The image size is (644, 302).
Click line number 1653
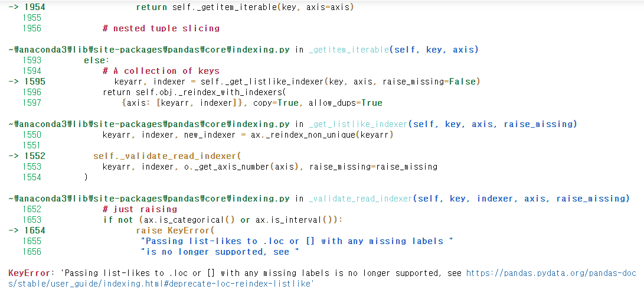(32, 220)
